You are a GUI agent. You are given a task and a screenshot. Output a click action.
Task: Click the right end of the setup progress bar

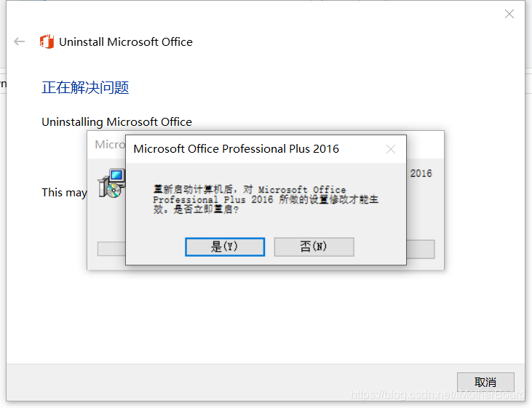[421, 249]
